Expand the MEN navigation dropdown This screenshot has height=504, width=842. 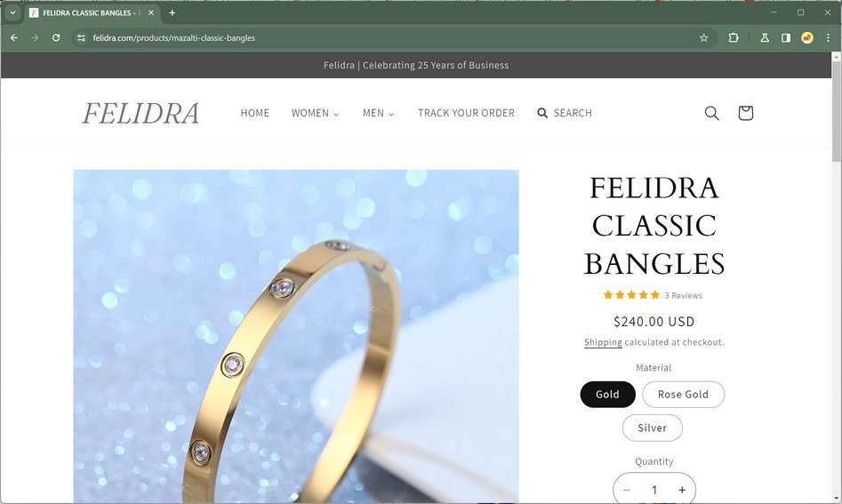tap(378, 113)
